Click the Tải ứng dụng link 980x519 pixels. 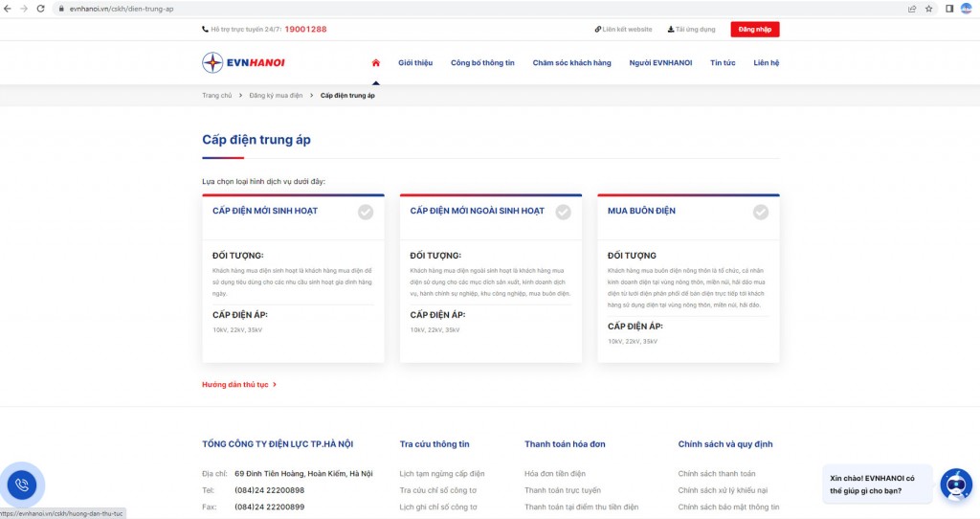click(x=691, y=30)
